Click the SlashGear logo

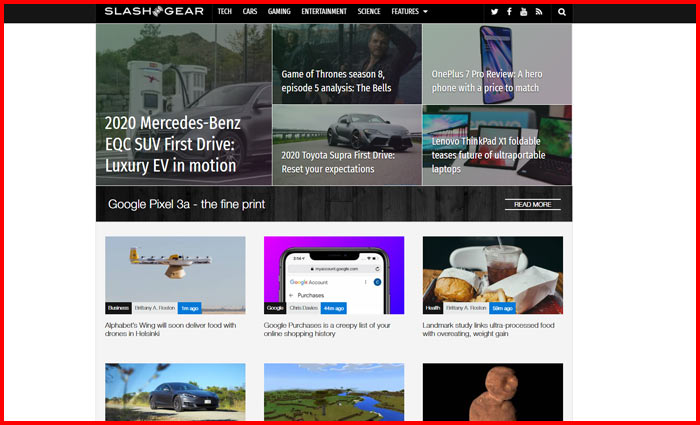click(x=154, y=11)
